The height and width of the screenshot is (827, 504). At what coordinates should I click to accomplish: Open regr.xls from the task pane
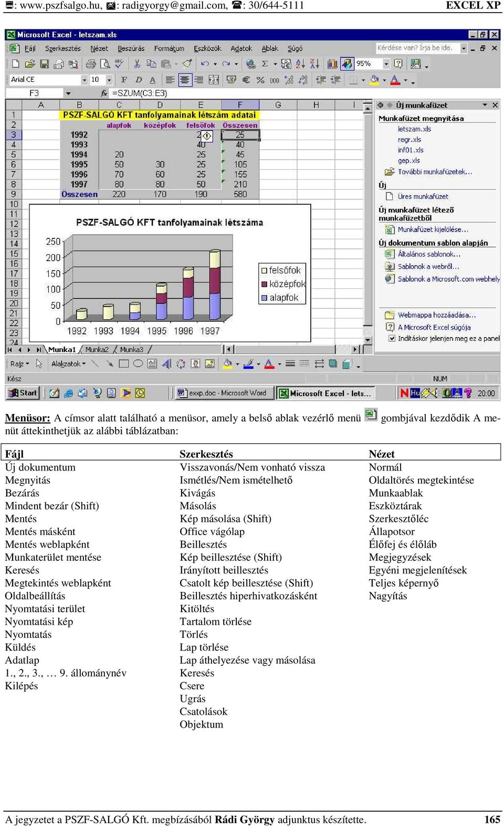coord(409,140)
